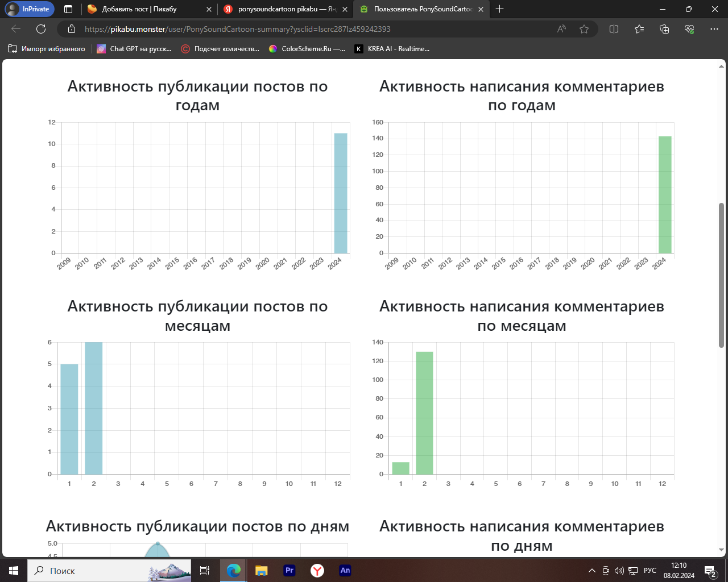Click the Read aloud icon
Image resolution: width=728 pixels, height=582 pixels.
pyautogui.click(x=561, y=29)
